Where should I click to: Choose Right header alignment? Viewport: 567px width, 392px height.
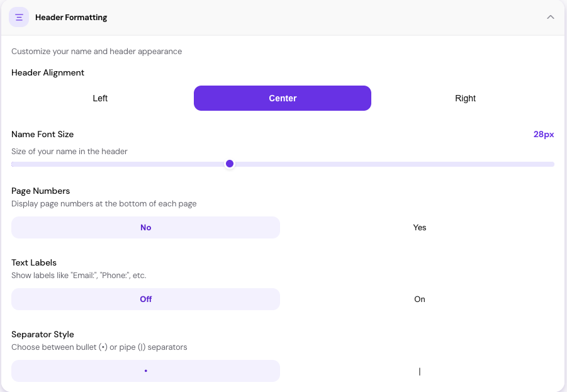tap(465, 98)
